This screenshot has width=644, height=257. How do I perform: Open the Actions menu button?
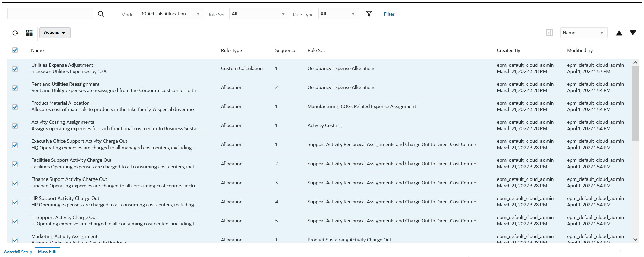[x=55, y=33]
